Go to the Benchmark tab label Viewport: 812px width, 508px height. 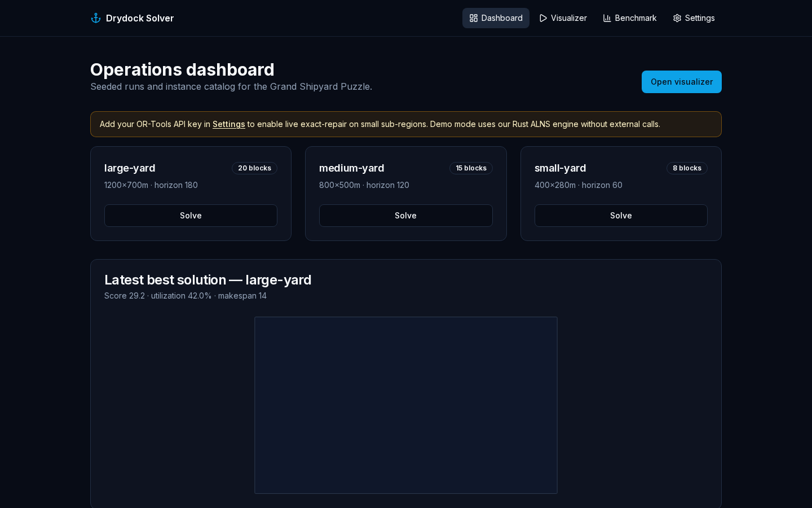pyautogui.click(x=636, y=18)
